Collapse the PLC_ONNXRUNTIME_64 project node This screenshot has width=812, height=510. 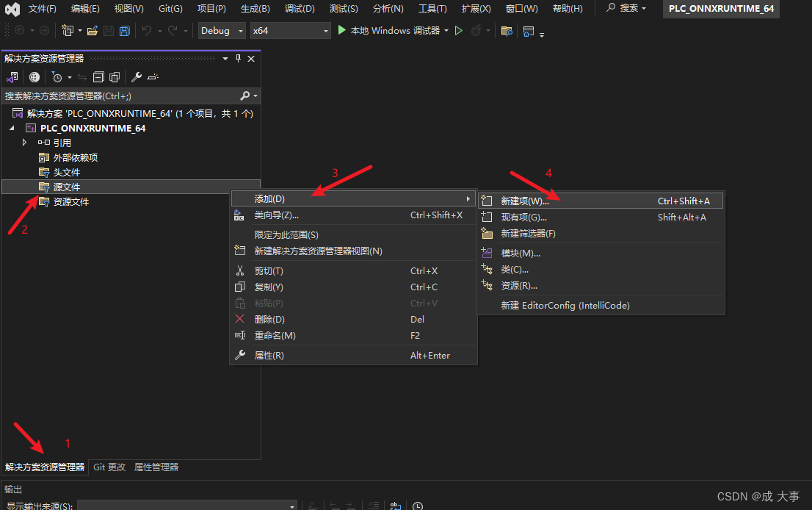coord(12,128)
